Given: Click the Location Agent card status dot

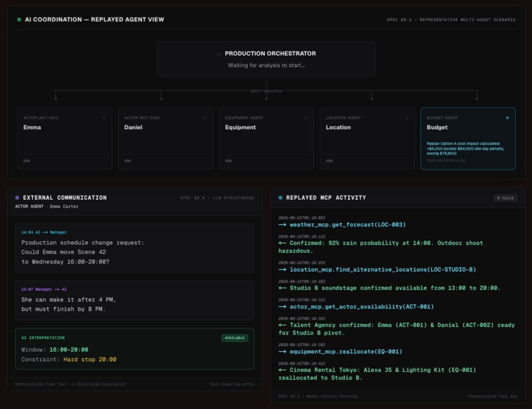Looking at the screenshot, I should [406, 118].
